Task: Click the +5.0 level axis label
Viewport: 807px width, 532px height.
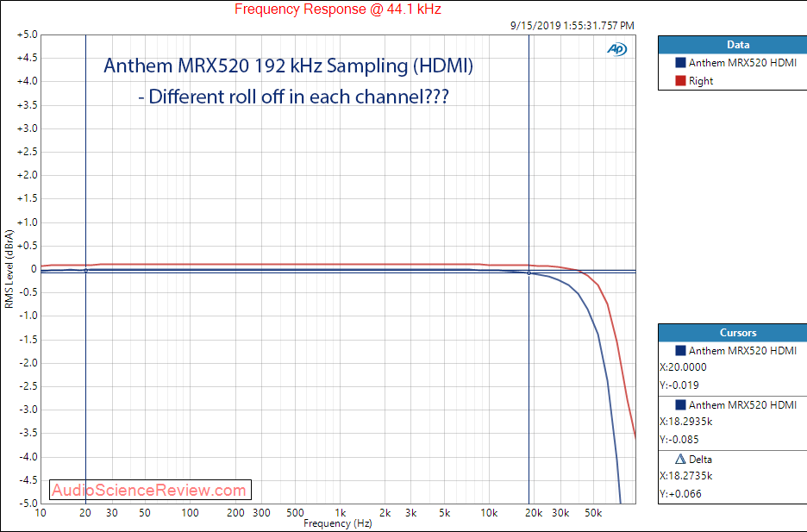Action: [x=28, y=34]
